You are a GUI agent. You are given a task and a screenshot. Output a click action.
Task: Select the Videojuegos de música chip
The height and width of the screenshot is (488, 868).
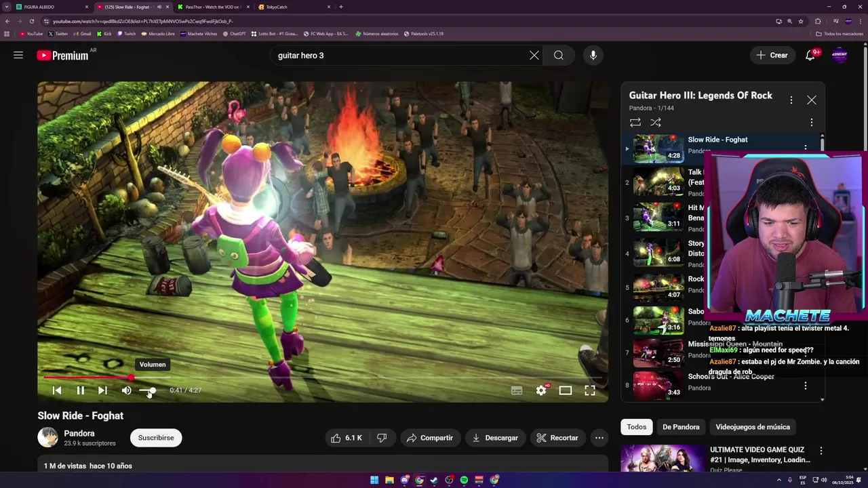(753, 427)
